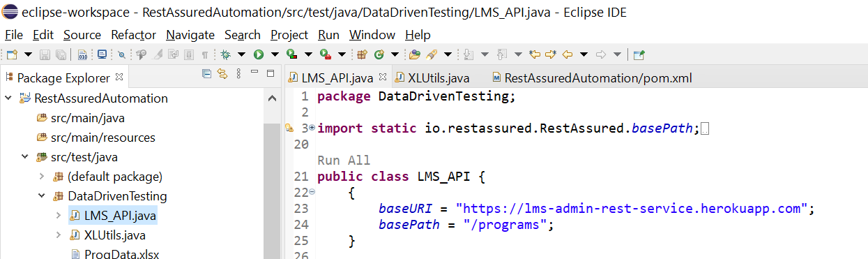Click the New Java Package icon
Viewport: 868px width, 259px height.
[362, 54]
